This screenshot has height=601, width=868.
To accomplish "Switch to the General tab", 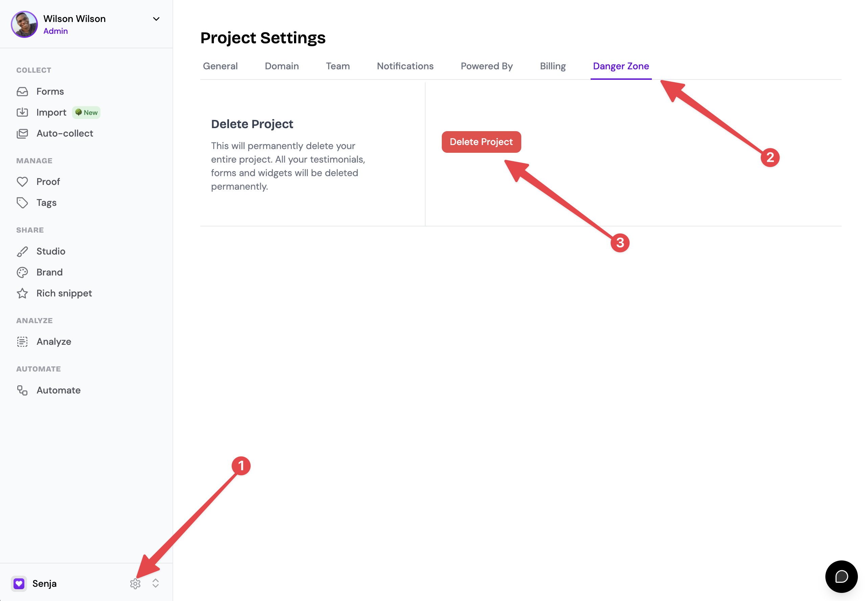I will [x=220, y=66].
